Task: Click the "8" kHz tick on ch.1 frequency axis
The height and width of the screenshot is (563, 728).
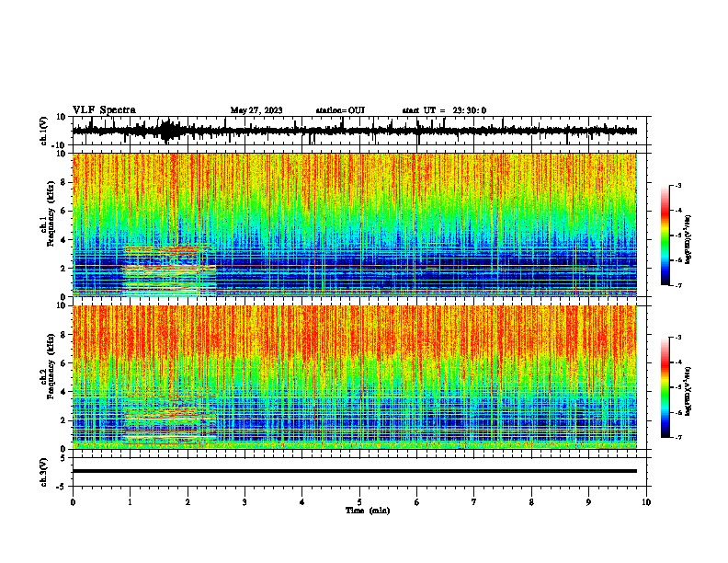Action: [x=63, y=182]
